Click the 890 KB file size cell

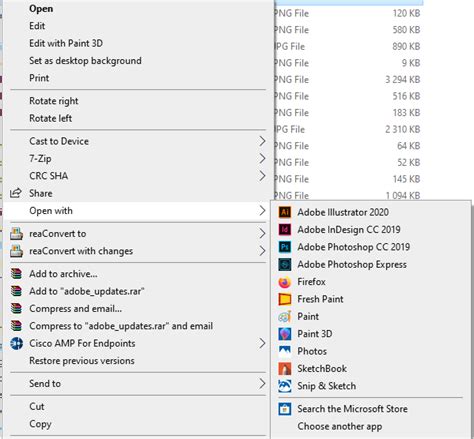(406, 46)
